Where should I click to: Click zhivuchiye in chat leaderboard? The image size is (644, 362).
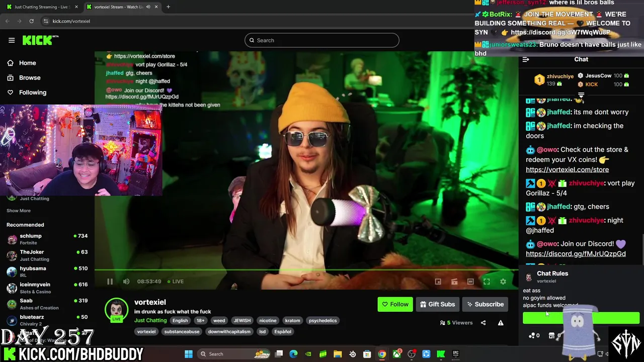(560, 76)
